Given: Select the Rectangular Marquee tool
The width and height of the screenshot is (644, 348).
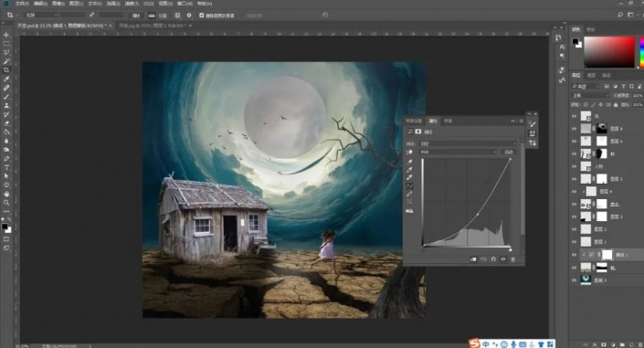Looking at the screenshot, I should click(x=6, y=44).
